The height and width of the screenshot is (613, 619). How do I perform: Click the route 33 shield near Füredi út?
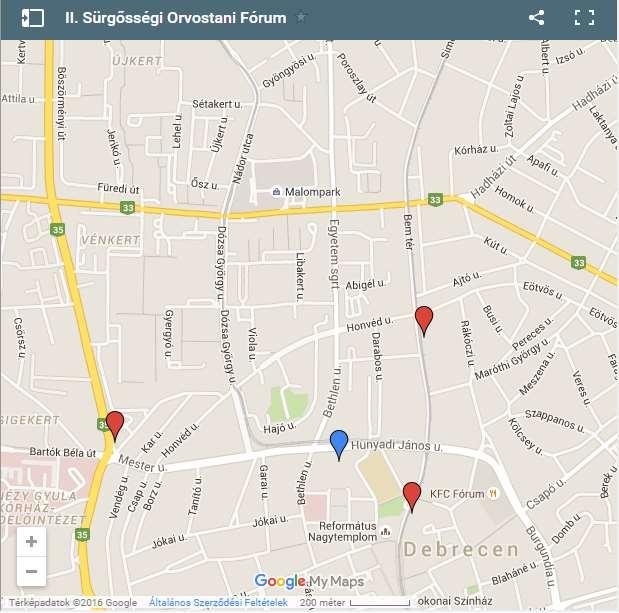coord(127,208)
